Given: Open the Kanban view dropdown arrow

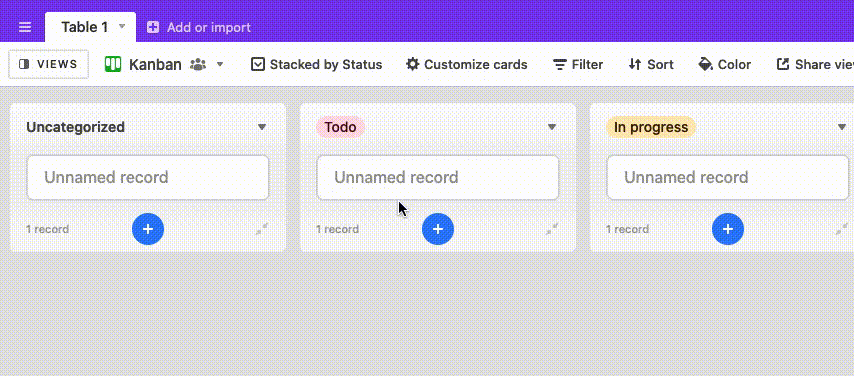Looking at the screenshot, I should tap(220, 64).
